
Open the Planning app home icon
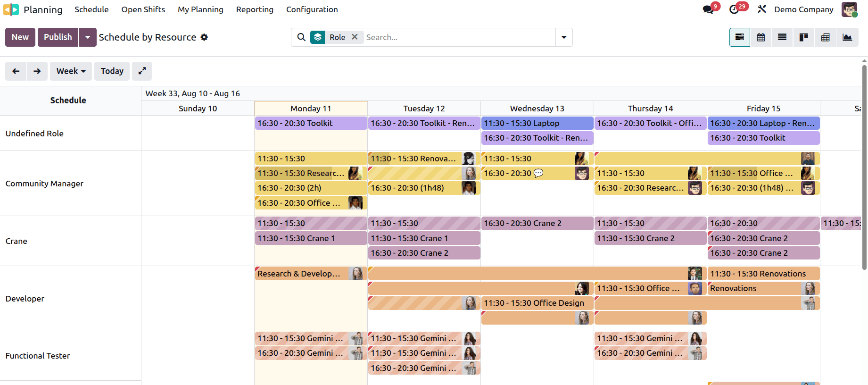coord(11,9)
